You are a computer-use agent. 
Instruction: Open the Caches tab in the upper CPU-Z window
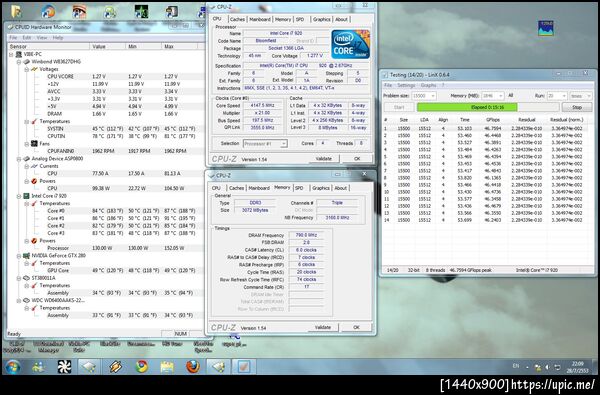[x=237, y=19]
